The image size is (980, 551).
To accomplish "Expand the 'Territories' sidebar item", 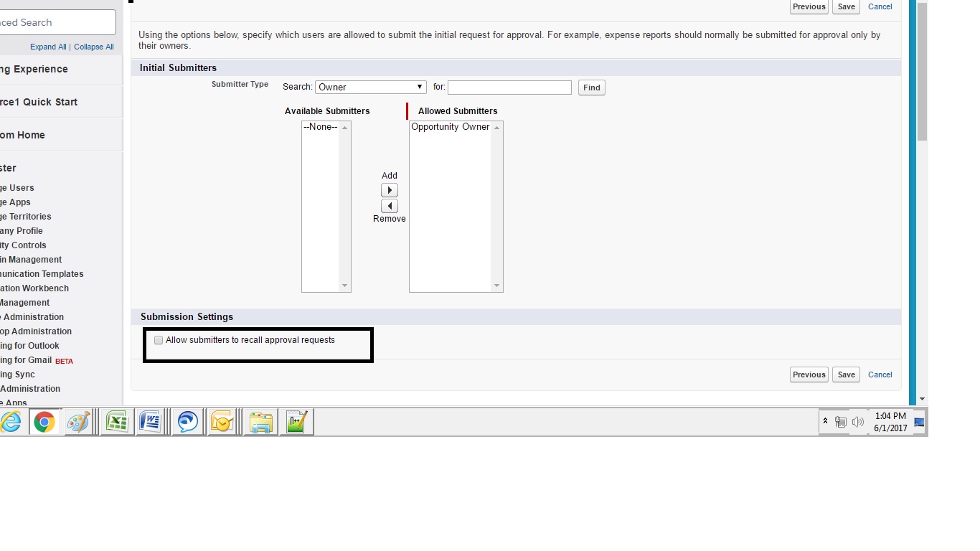I will 26,217.
